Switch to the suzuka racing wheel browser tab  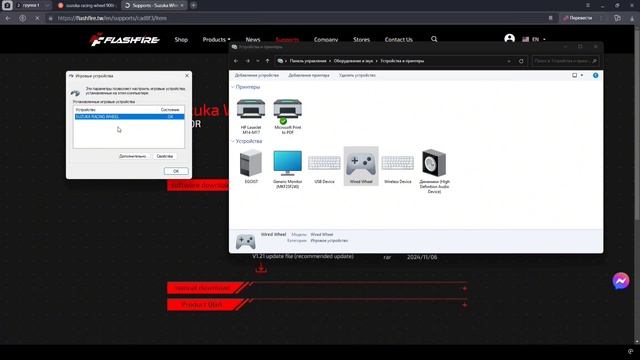(x=86, y=5)
